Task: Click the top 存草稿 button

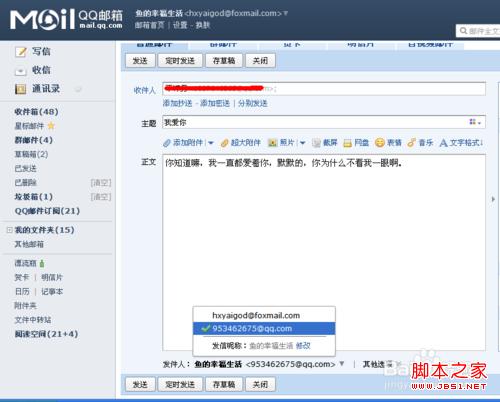Action: pyautogui.click(x=224, y=61)
